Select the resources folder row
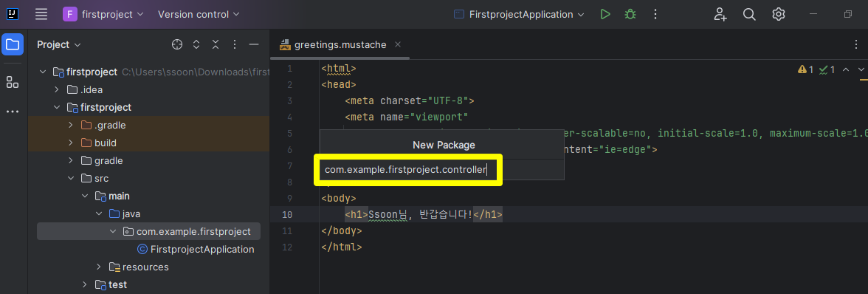Image resolution: width=868 pixels, height=294 pixels. point(149,267)
